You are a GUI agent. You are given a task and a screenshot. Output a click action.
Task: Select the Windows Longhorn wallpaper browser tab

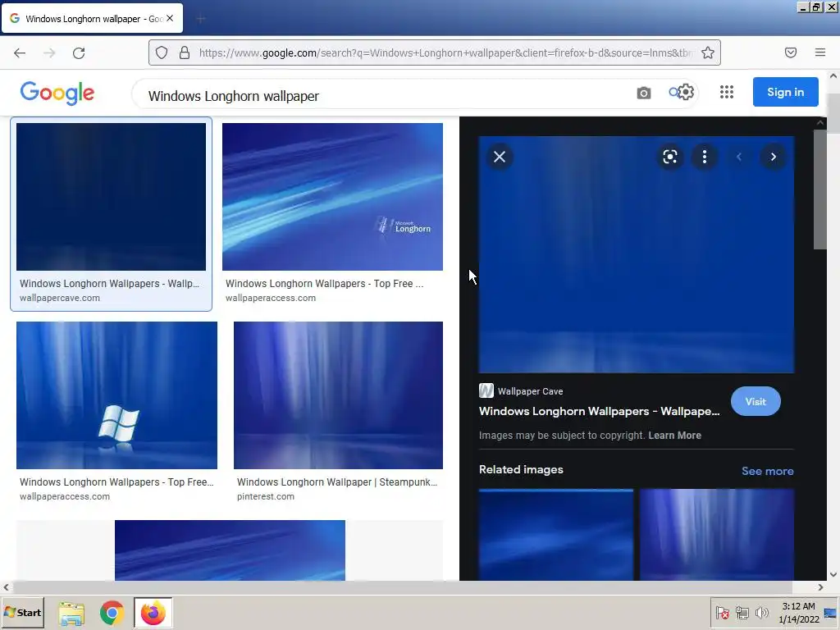pyautogui.click(x=92, y=18)
